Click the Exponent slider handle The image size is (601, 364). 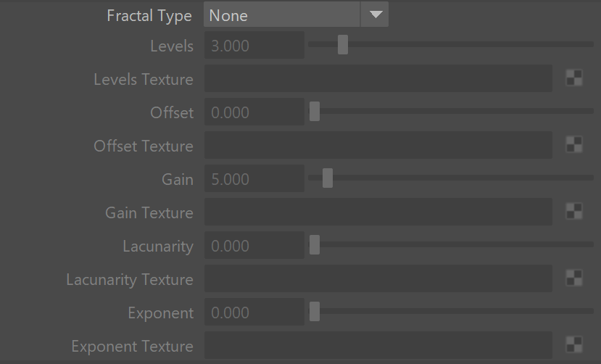point(315,312)
